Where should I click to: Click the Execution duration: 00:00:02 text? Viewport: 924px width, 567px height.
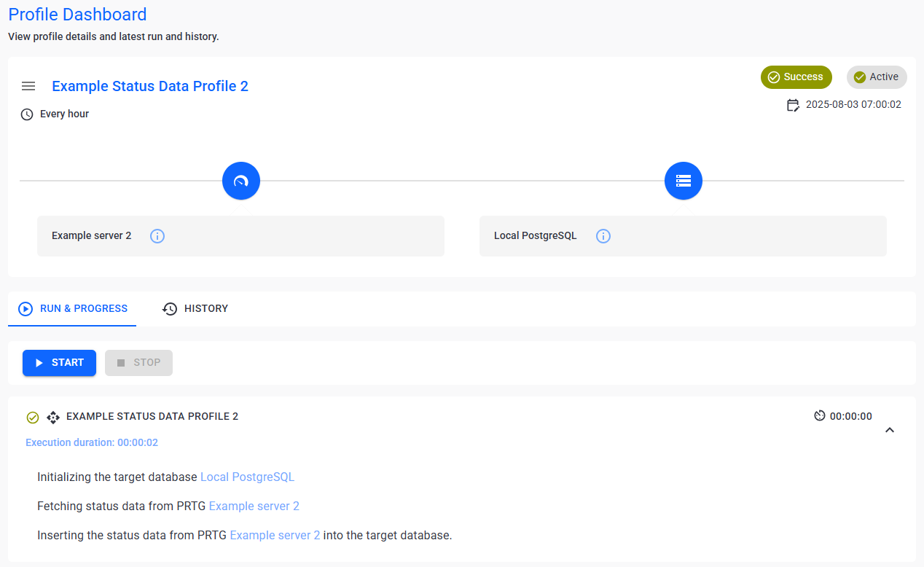(92, 443)
